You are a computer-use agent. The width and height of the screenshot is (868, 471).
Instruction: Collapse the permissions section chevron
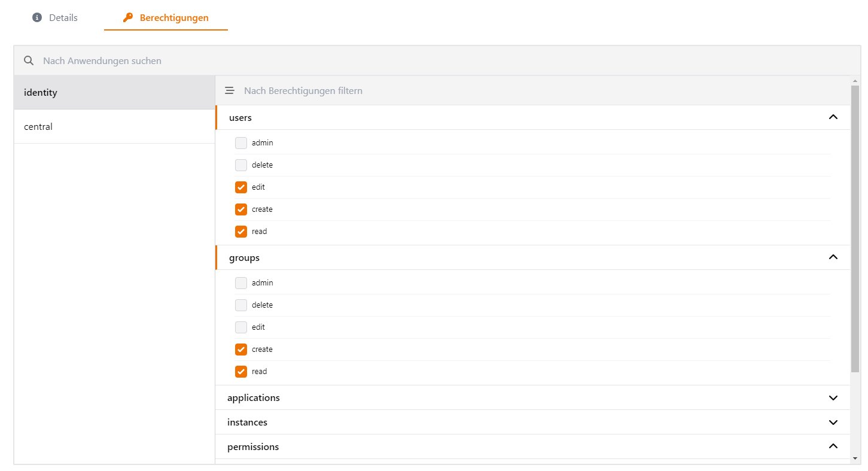click(833, 446)
